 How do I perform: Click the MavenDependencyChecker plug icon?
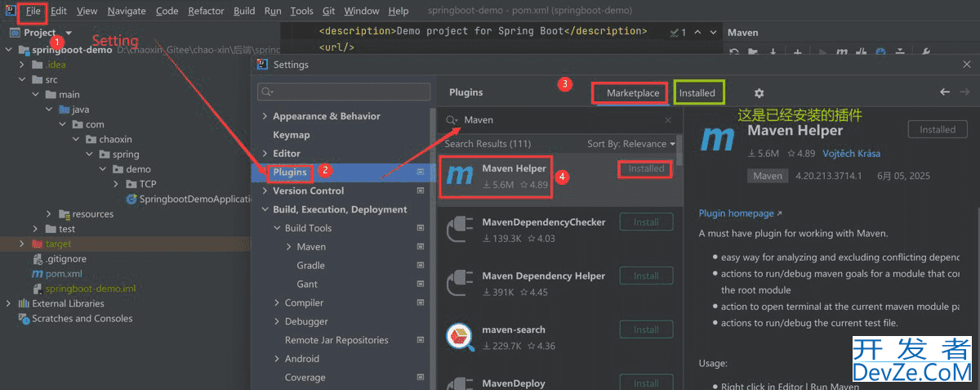tap(460, 230)
